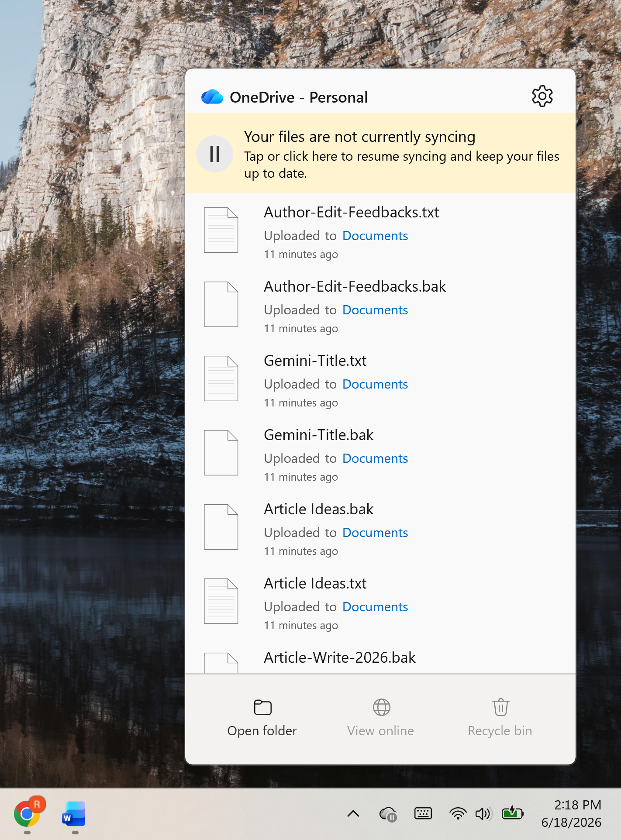Resume syncing with the pause icon
Viewport: 621px width, 840px height.
[214, 154]
